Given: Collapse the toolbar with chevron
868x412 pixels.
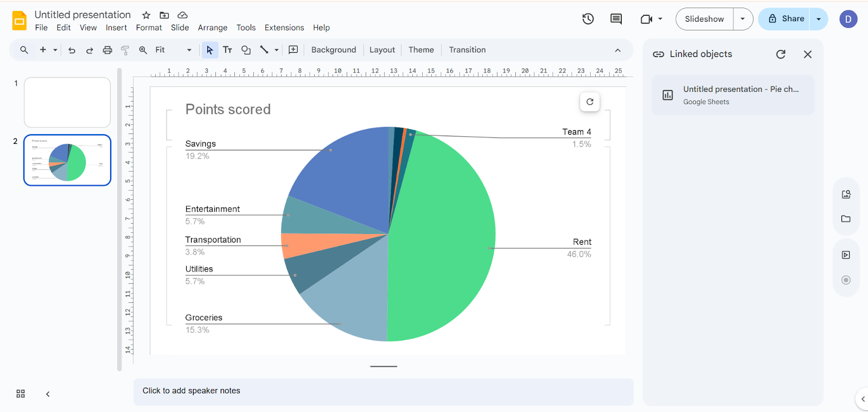Looking at the screenshot, I should pyautogui.click(x=617, y=50).
